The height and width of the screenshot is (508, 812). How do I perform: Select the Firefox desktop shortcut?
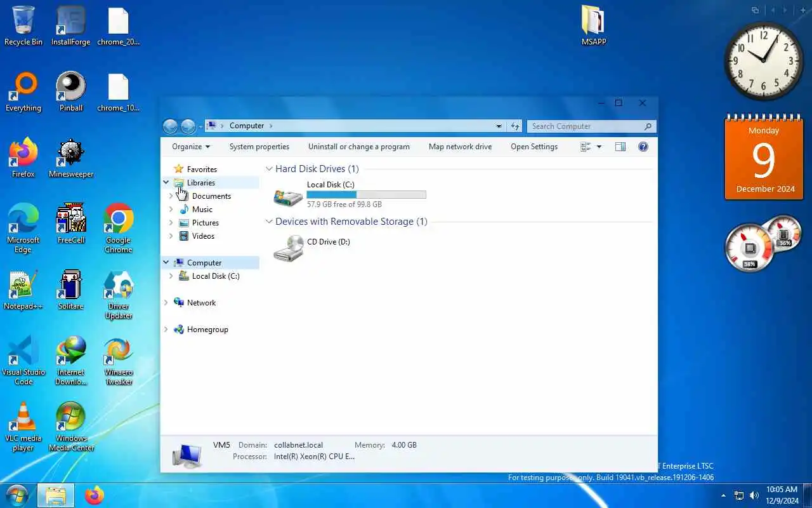23,158
